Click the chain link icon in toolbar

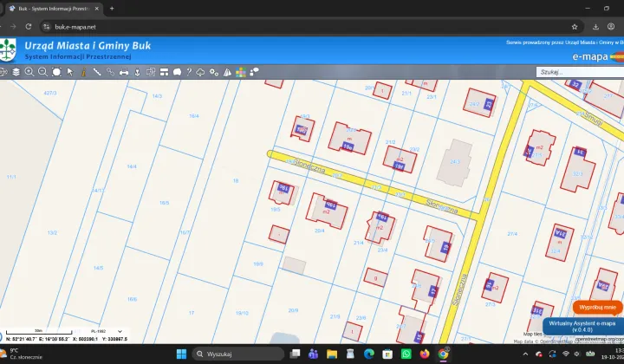point(110,72)
